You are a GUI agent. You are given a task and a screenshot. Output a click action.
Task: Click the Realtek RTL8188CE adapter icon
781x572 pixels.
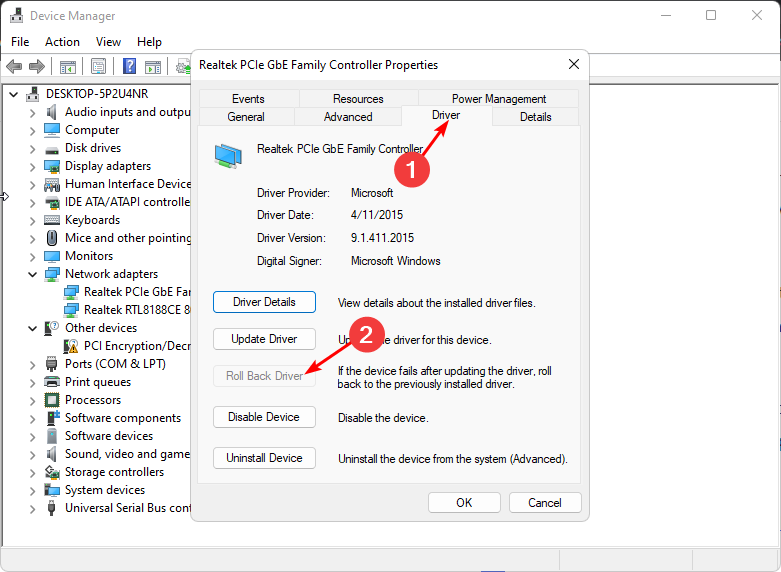point(71,310)
